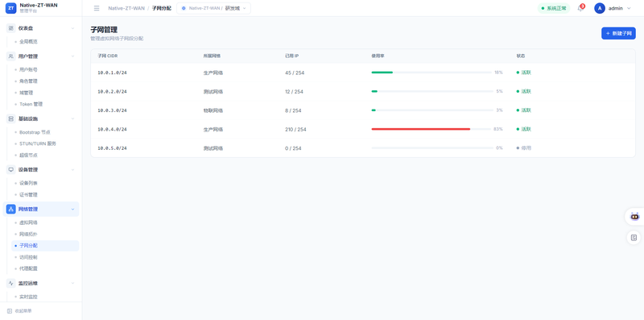644x320 pixels.
Task: Click the 45 / 254 used IP value
Action: [x=295, y=73]
